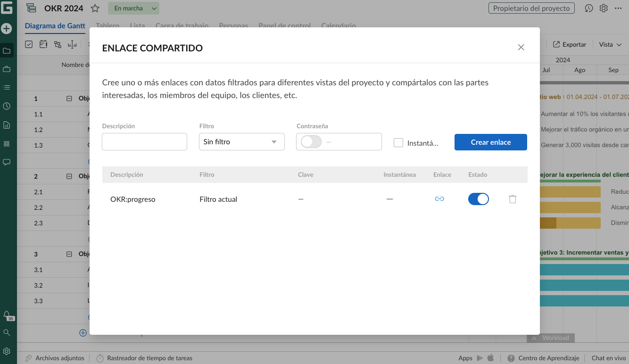The width and height of the screenshot is (629, 364).
Task: Click the GanttPRO logo in the sidebar
Action: click(x=7, y=8)
